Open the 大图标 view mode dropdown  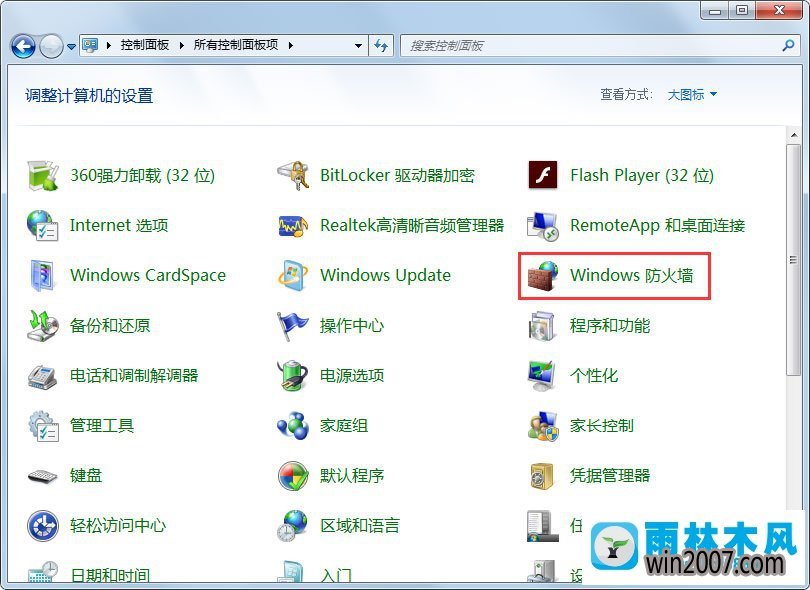point(692,95)
